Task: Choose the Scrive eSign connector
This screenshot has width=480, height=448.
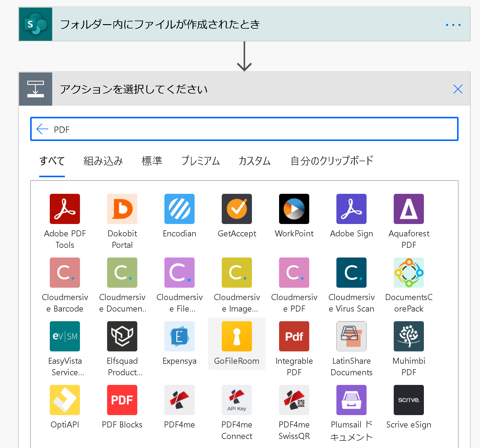Action: [409, 400]
